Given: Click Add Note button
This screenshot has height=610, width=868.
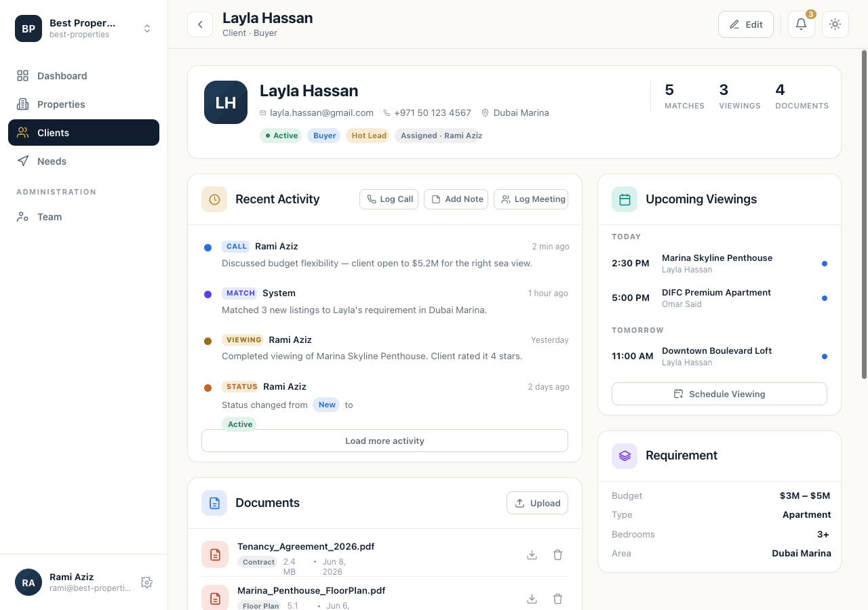Looking at the screenshot, I should point(456,199).
